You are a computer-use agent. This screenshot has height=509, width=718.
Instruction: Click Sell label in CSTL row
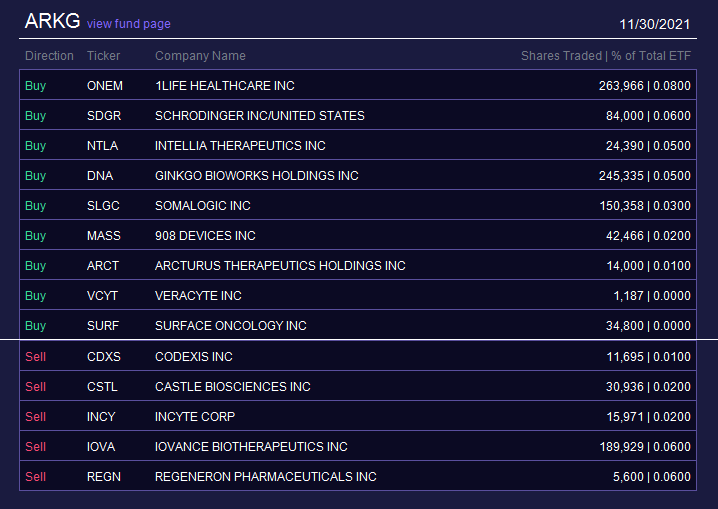(35, 387)
